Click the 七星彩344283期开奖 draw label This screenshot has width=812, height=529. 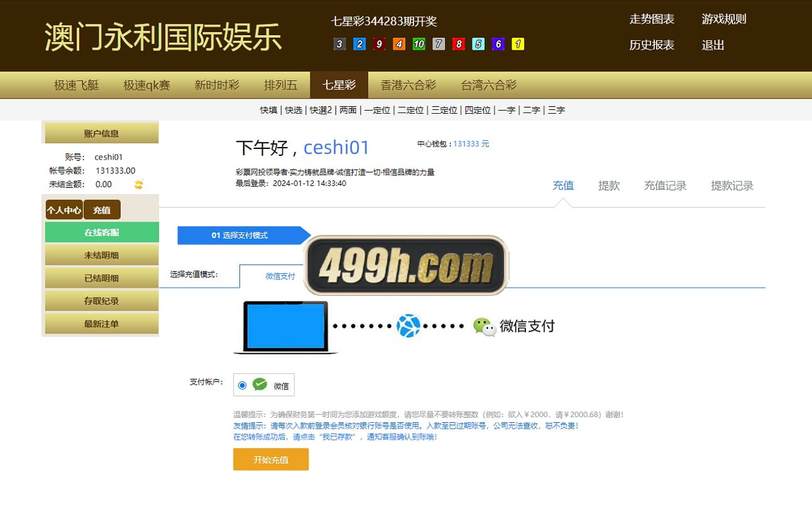click(x=384, y=21)
